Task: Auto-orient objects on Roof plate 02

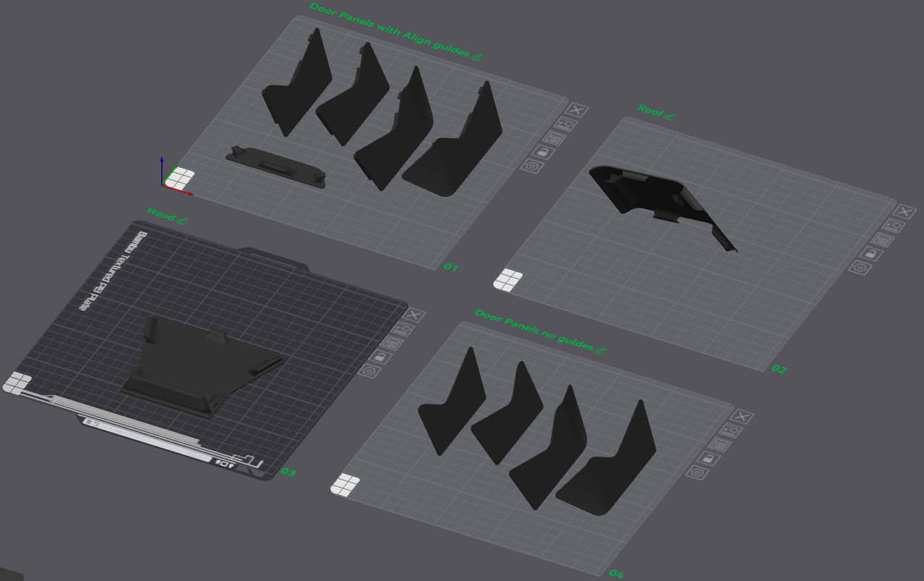Action: pyautogui.click(x=893, y=225)
